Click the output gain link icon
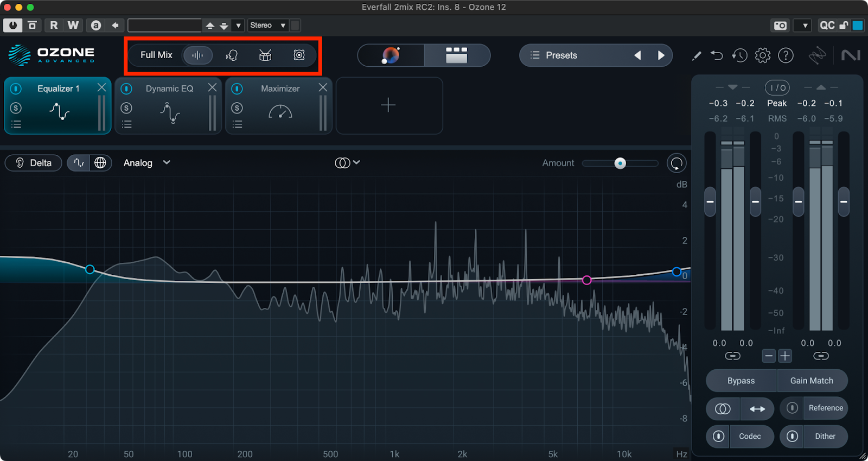 coord(821,356)
